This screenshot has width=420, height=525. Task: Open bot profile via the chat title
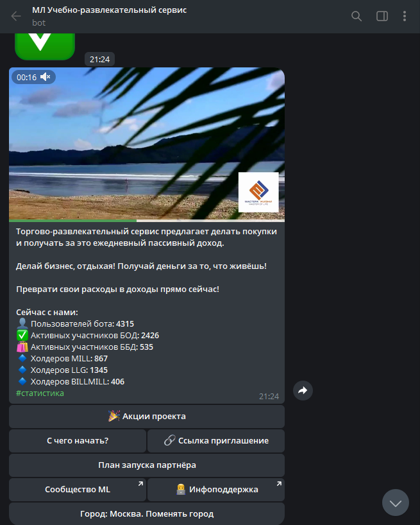click(x=110, y=10)
